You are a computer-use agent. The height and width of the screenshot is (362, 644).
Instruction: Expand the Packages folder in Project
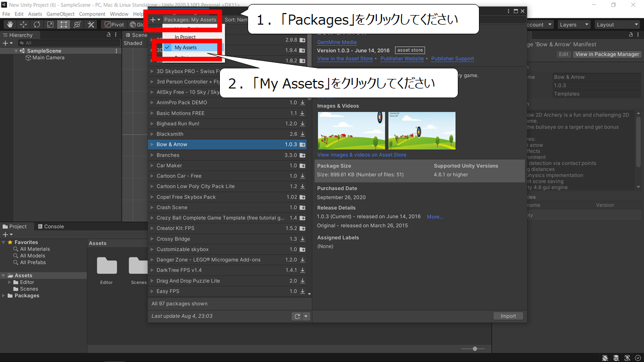[x=4, y=296]
